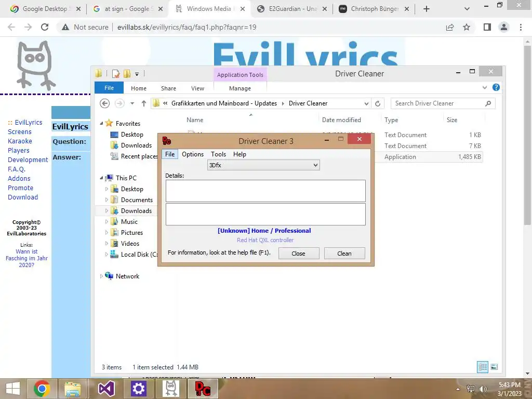Open Explorer View ribbon tab
This screenshot has height=399, width=532.
pyautogui.click(x=197, y=88)
